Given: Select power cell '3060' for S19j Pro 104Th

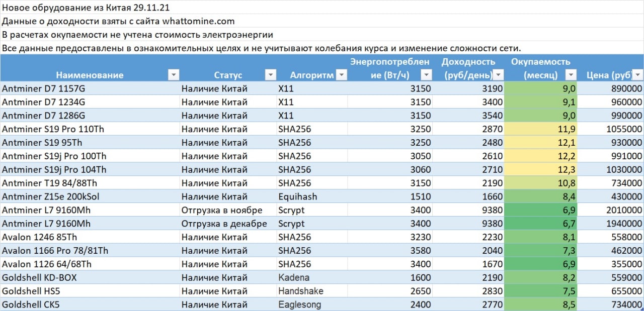Looking at the screenshot, I should (390, 170).
